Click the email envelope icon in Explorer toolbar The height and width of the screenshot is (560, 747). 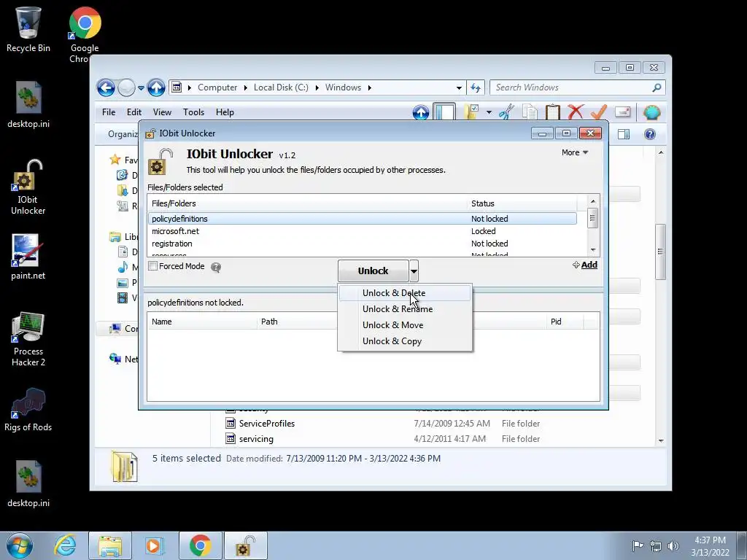(622, 112)
